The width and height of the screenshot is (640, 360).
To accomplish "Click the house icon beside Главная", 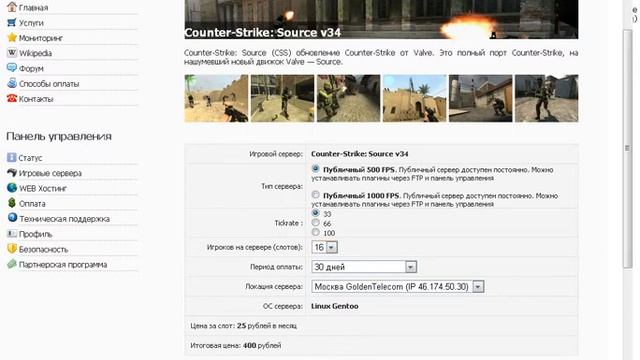I will pos(12,7).
